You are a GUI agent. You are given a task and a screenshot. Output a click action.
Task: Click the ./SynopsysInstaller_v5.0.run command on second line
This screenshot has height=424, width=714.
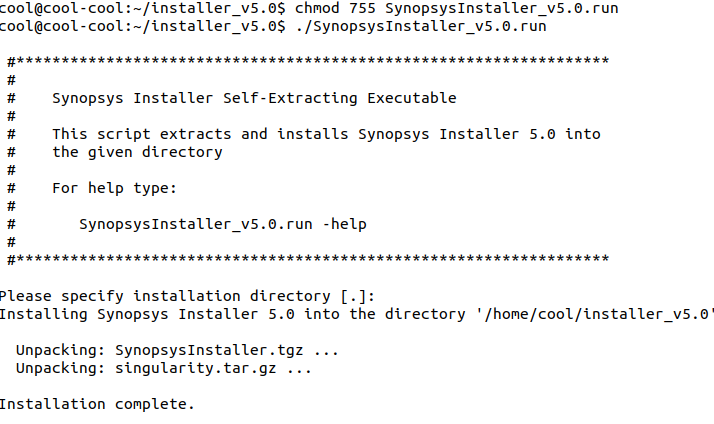coord(421,26)
